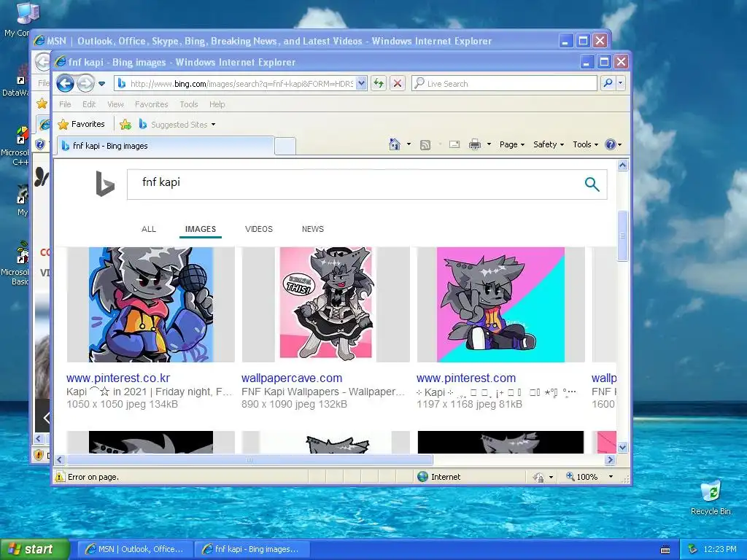Click Add to Favorites Bar icon
Viewport: 747px width, 560px height.
pos(125,124)
